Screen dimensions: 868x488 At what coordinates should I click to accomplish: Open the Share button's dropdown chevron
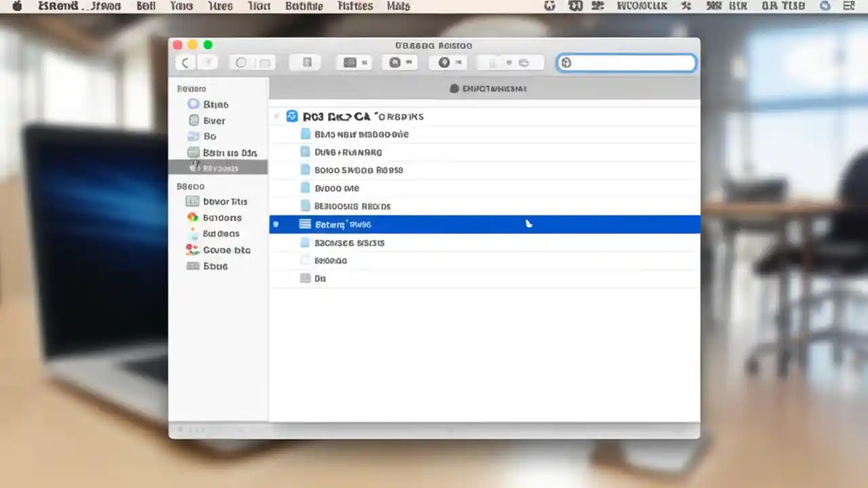click(x=408, y=62)
